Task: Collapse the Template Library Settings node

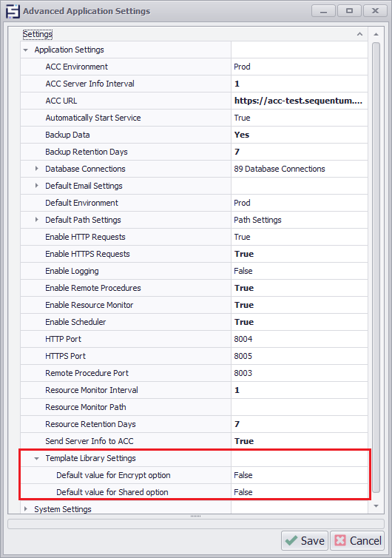Action: 37,458
